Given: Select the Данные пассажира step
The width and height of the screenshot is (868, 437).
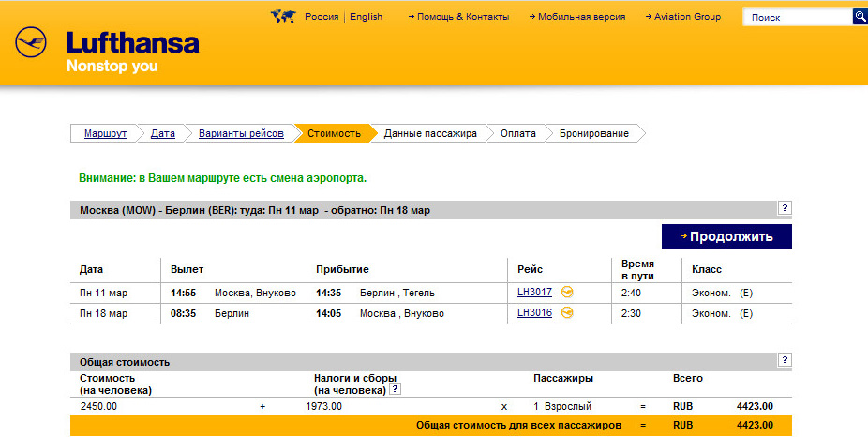Looking at the screenshot, I should click(x=430, y=133).
